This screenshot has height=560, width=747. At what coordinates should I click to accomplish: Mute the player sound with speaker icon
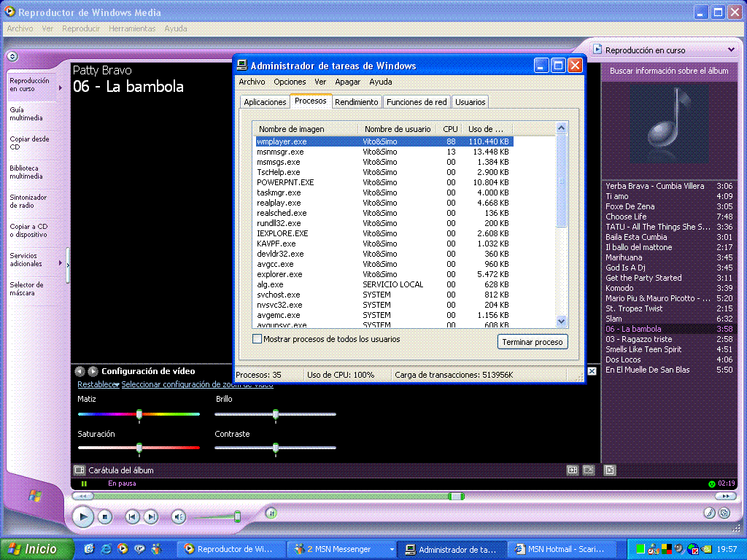point(179,517)
